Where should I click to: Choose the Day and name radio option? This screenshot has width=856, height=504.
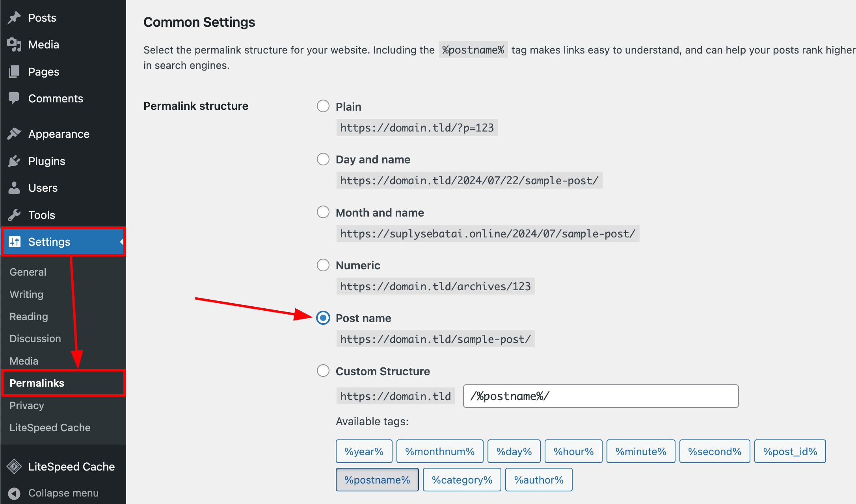tap(323, 159)
